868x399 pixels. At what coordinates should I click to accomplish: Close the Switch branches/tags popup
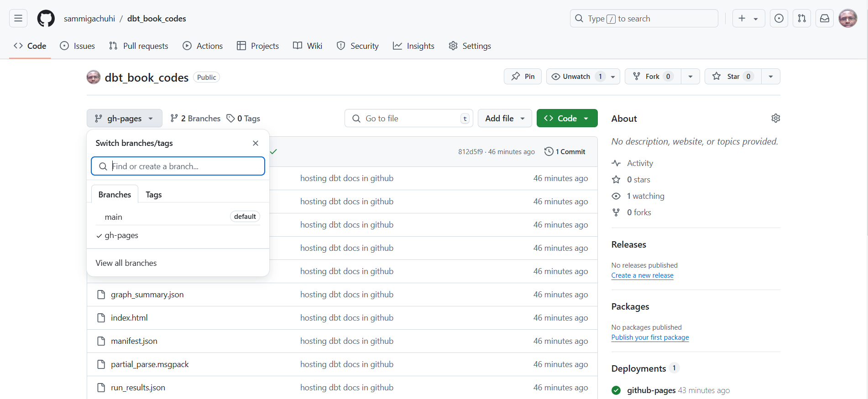pos(256,143)
